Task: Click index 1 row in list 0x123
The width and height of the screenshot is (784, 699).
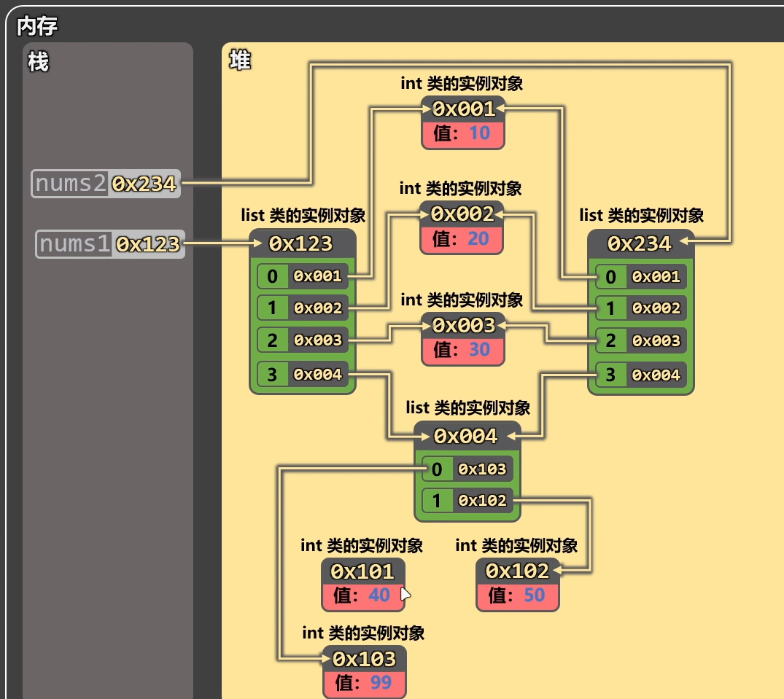Action: 303,308
